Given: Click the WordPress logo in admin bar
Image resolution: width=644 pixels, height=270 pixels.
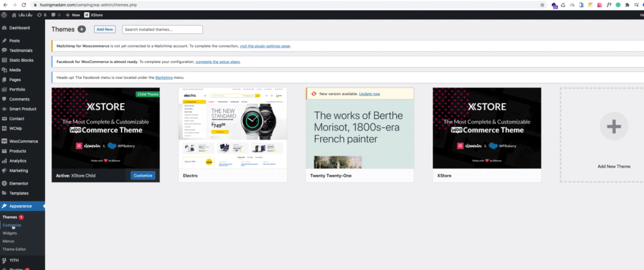Looking at the screenshot, I should [x=4, y=15].
